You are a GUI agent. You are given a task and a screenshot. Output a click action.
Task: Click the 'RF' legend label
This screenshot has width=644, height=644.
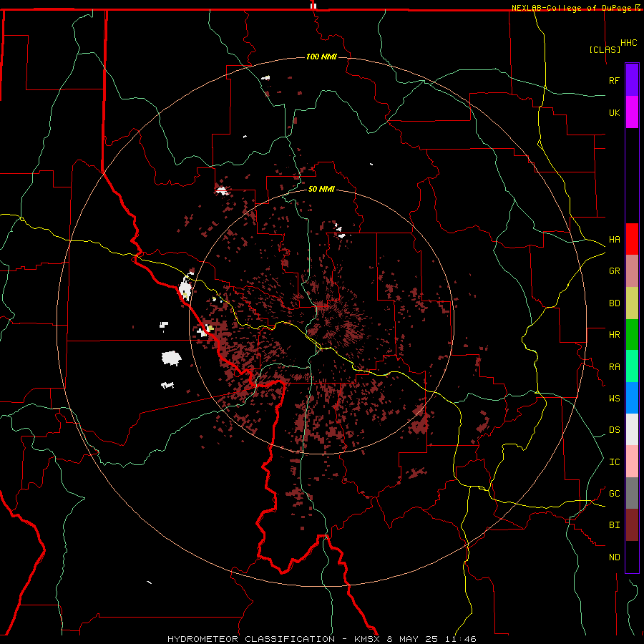[x=614, y=80]
